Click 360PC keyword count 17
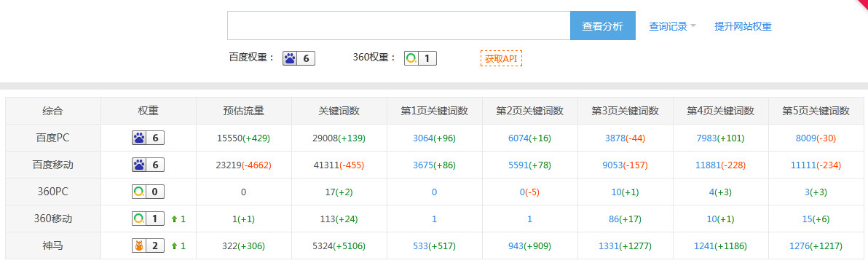The width and height of the screenshot is (868, 263). (331, 192)
